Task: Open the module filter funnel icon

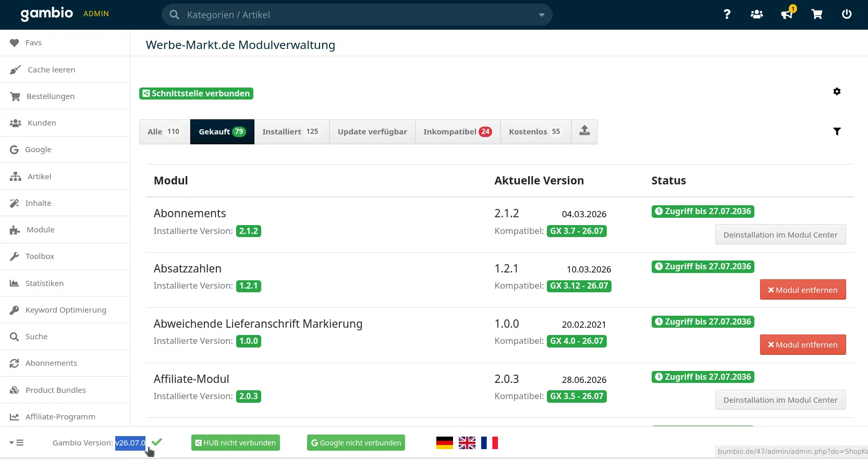Action: [x=837, y=132]
